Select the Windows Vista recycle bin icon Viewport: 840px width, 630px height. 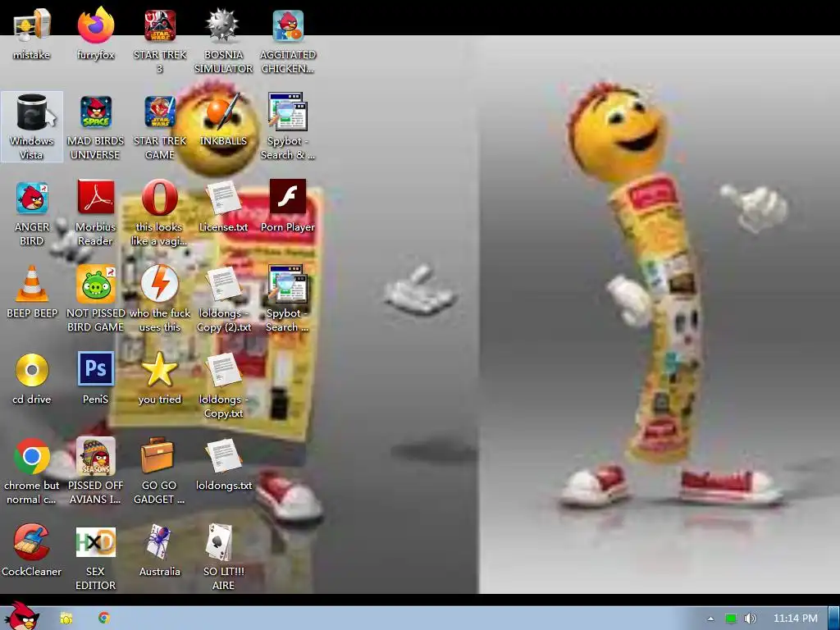coord(32,112)
